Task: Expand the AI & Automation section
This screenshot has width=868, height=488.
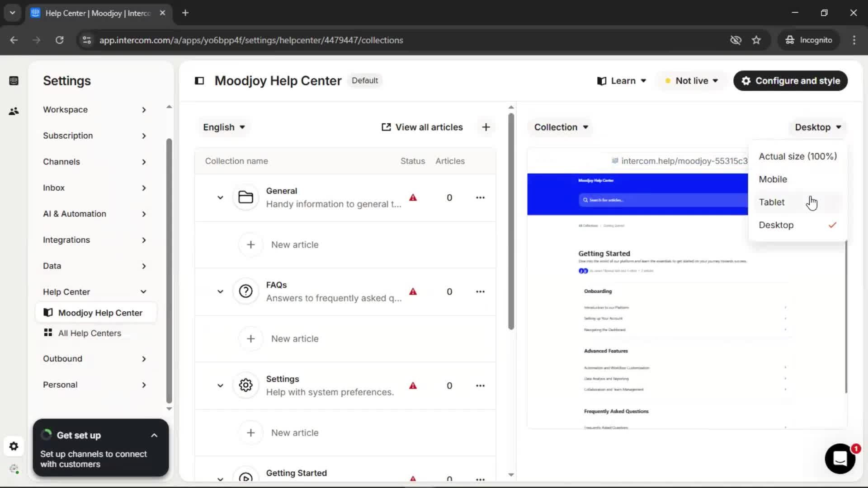Action: click(x=94, y=214)
